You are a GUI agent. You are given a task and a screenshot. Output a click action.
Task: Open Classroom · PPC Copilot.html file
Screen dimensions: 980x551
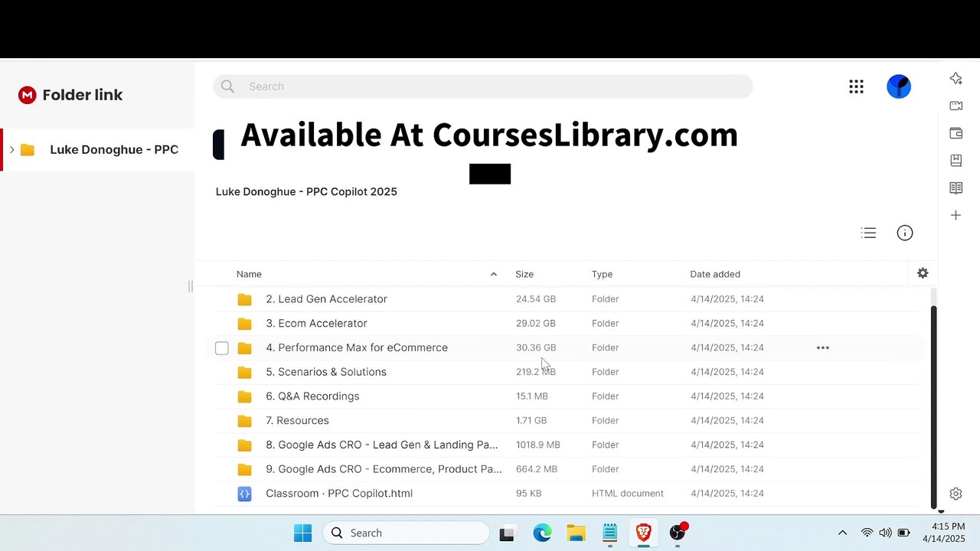click(x=339, y=494)
